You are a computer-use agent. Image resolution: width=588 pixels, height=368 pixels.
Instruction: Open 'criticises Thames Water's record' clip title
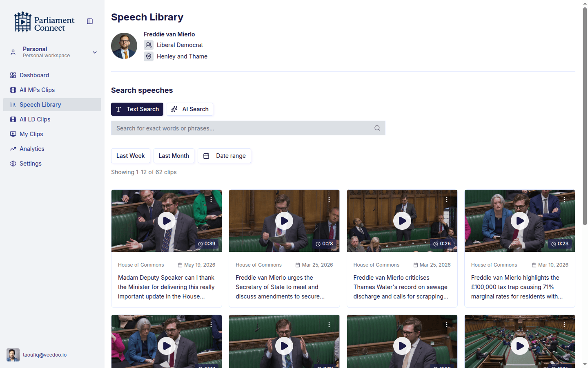[402, 287]
